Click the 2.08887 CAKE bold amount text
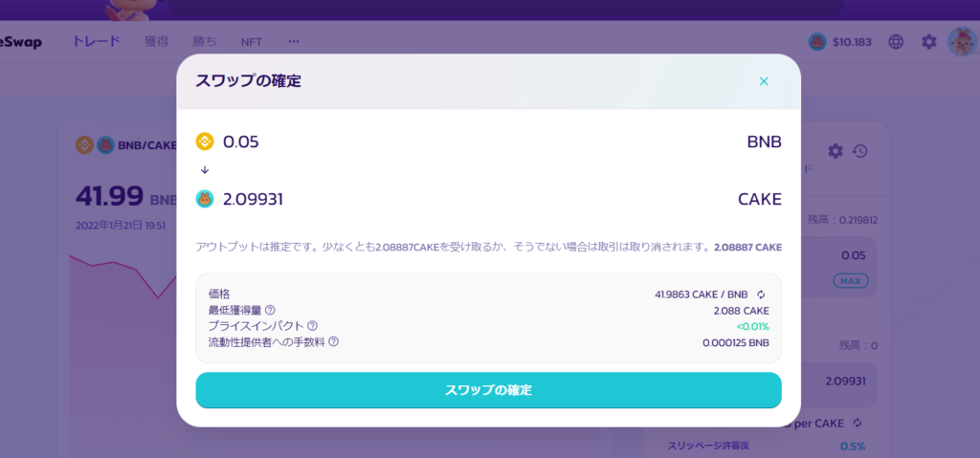This screenshot has width=980, height=458. (x=748, y=248)
